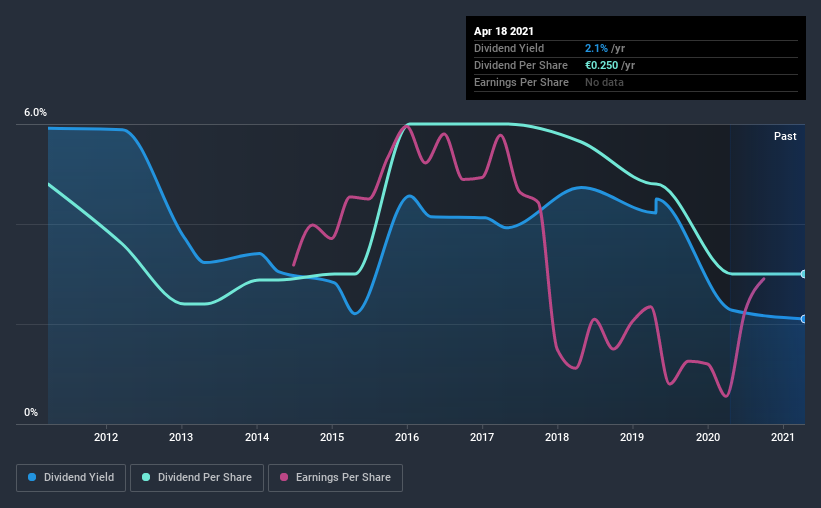This screenshot has width=821, height=508.
Task: Click the 6.0% y-axis label
Action: click(35, 113)
